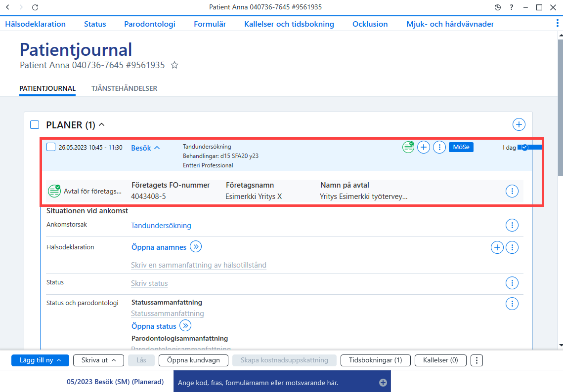Switch to TJÄNSTEHÄNDELSER tab
This screenshot has width=563, height=392.
pos(124,88)
